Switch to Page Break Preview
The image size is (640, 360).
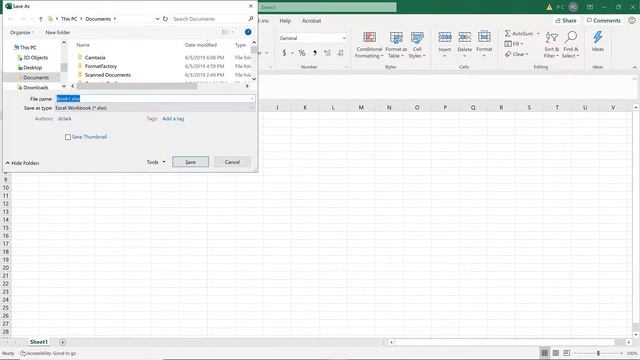(x=567, y=353)
